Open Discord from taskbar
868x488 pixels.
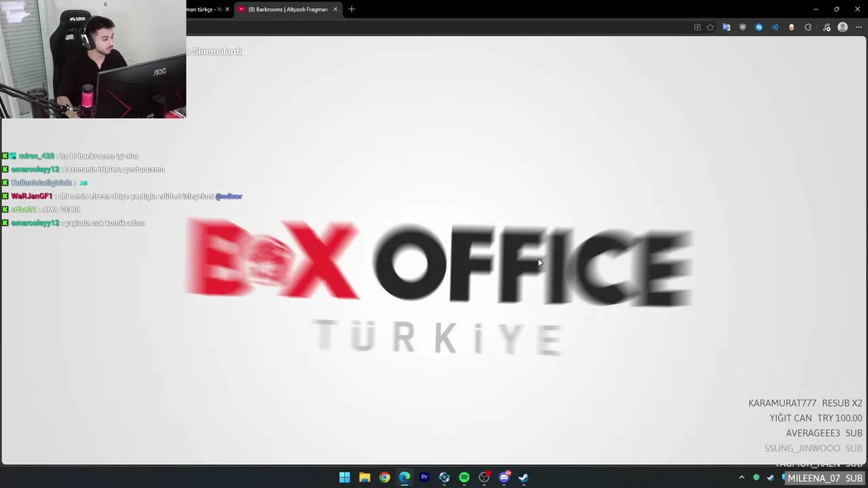[x=504, y=477]
